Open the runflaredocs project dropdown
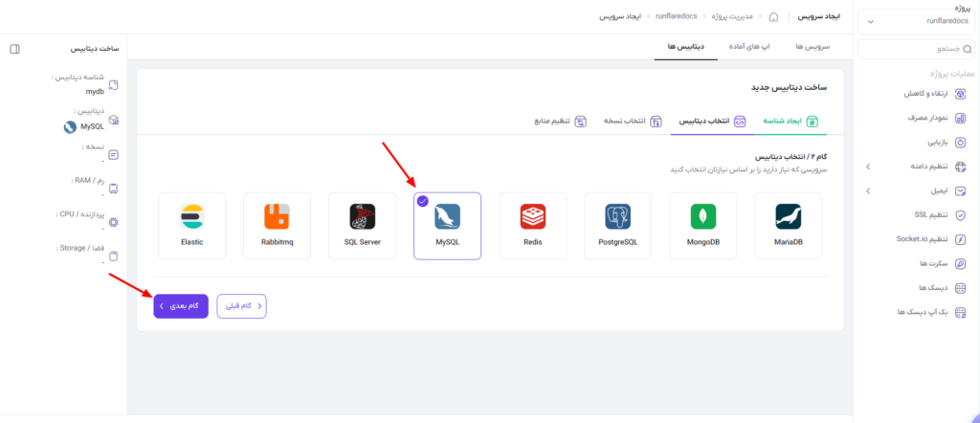Screen dimensions: 980x423 912,21
